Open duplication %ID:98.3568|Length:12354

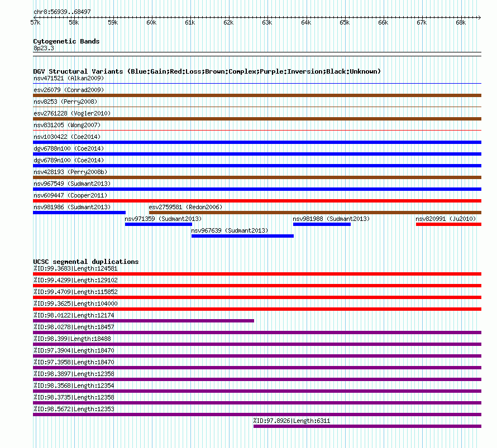point(74,386)
